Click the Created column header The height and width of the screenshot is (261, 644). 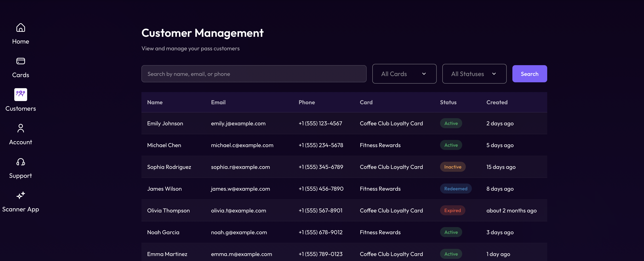[497, 102]
